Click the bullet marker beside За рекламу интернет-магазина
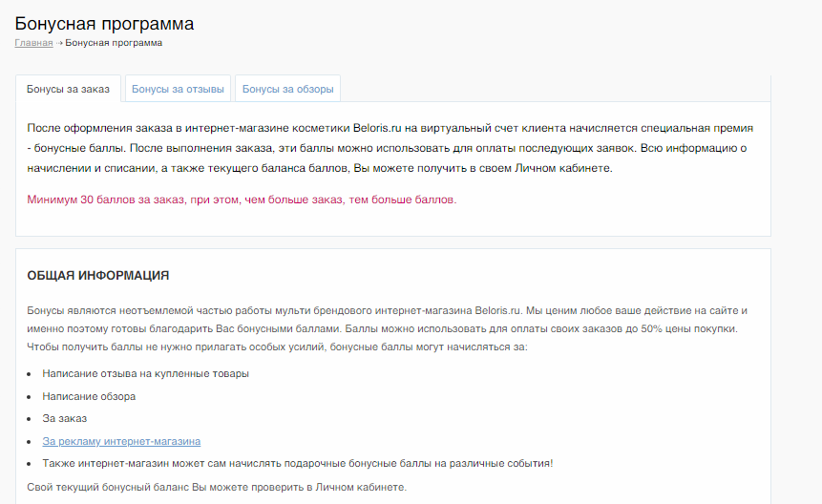The width and height of the screenshot is (822, 504). coord(30,441)
